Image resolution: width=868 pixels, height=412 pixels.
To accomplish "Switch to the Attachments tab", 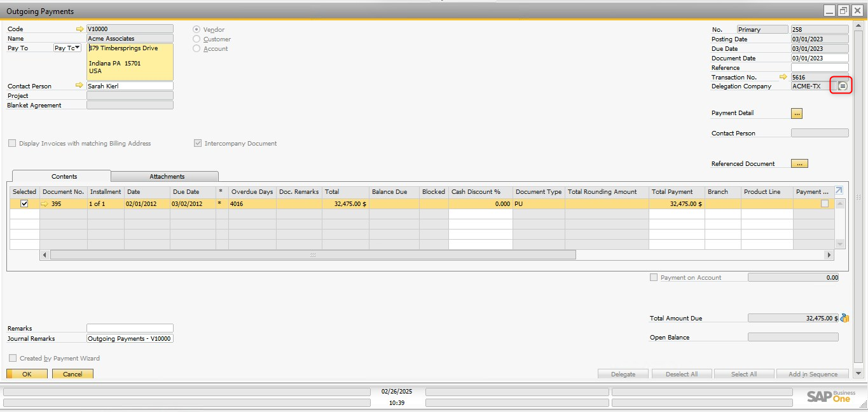I will pyautogui.click(x=167, y=177).
